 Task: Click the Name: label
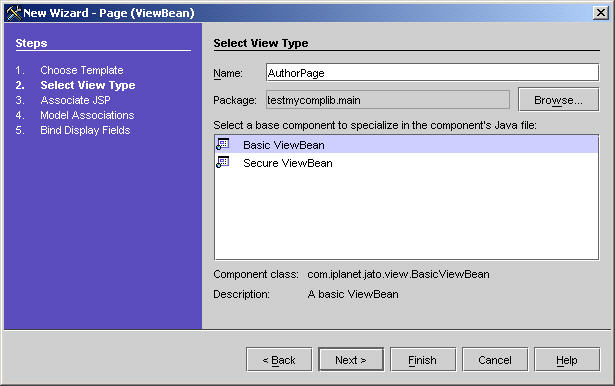pos(228,73)
